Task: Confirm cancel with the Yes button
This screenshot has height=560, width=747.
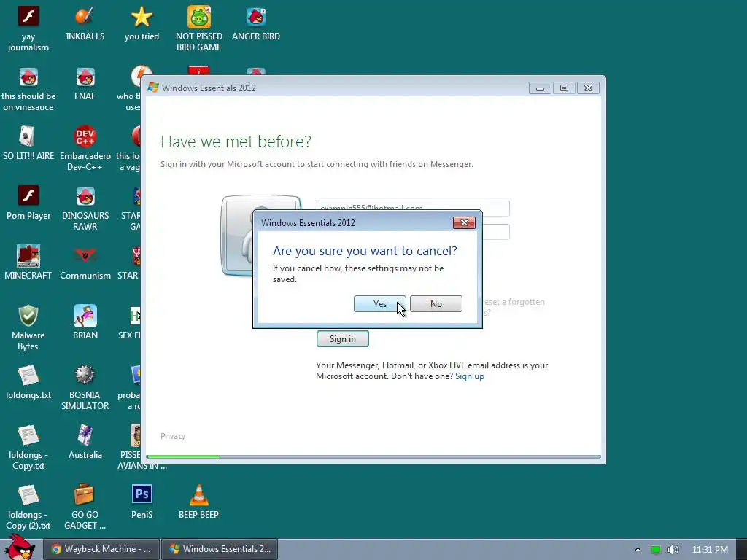Action: click(x=379, y=304)
